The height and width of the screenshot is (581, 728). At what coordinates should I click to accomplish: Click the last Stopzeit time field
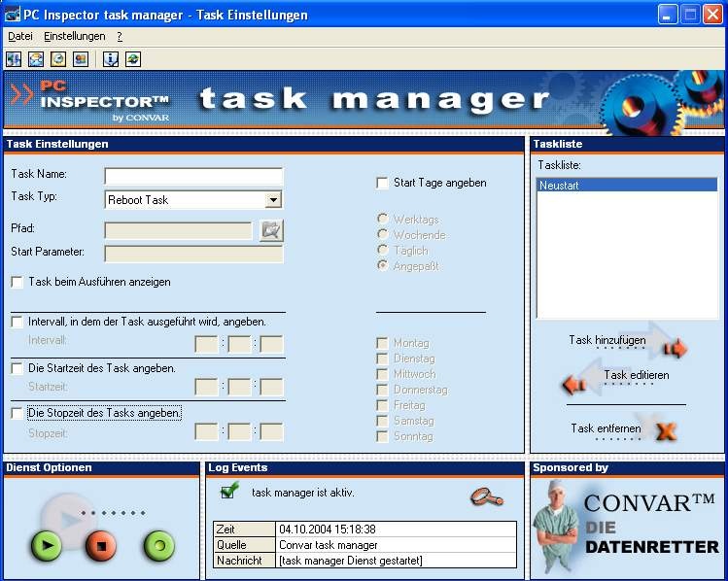pos(271,432)
